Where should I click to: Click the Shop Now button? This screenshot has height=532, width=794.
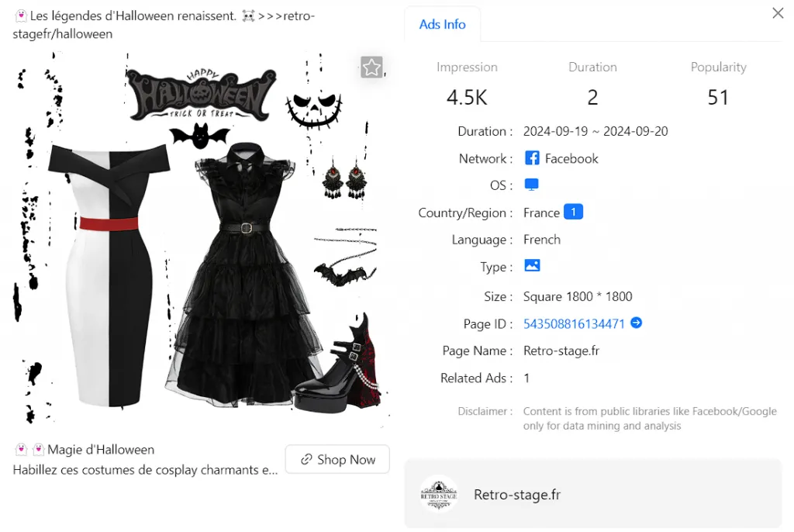(337, 460)
